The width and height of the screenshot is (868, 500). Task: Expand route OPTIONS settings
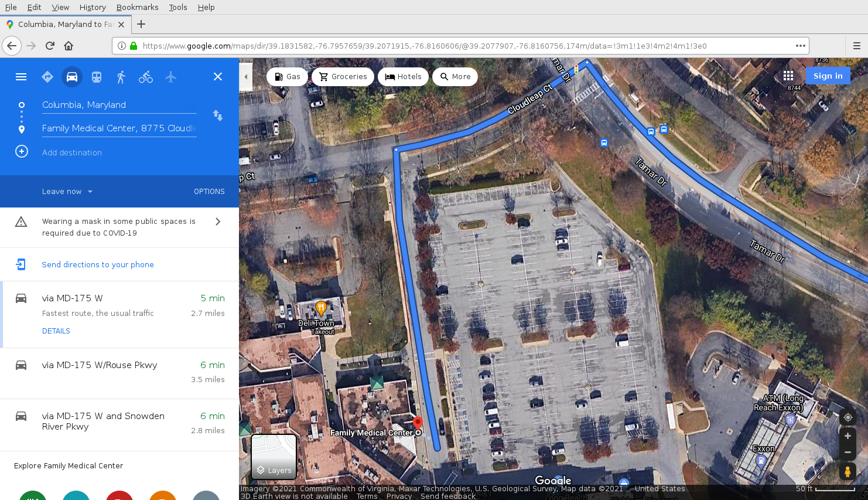click(209, 192)
